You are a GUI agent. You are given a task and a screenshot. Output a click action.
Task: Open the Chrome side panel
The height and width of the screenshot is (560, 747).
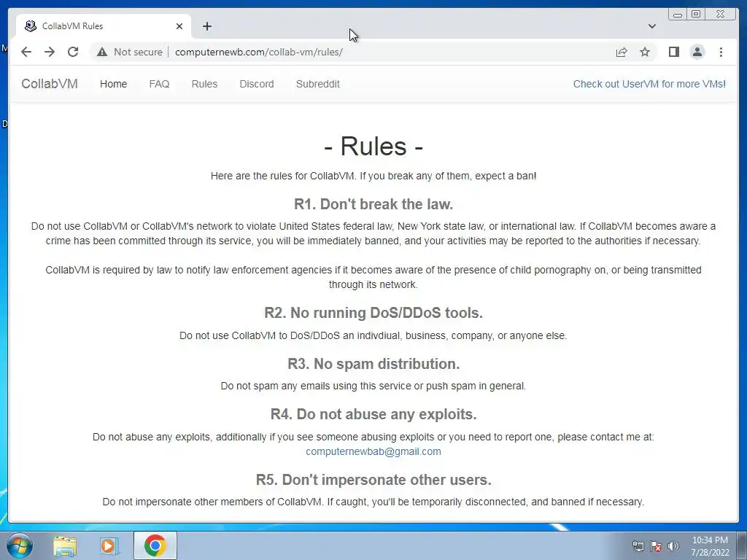(673, 52)
